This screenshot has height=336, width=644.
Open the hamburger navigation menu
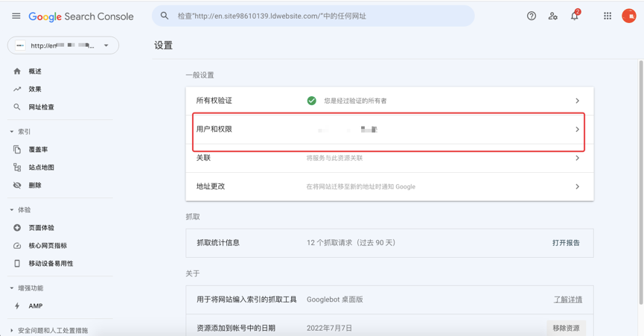[x=16, y=16]
